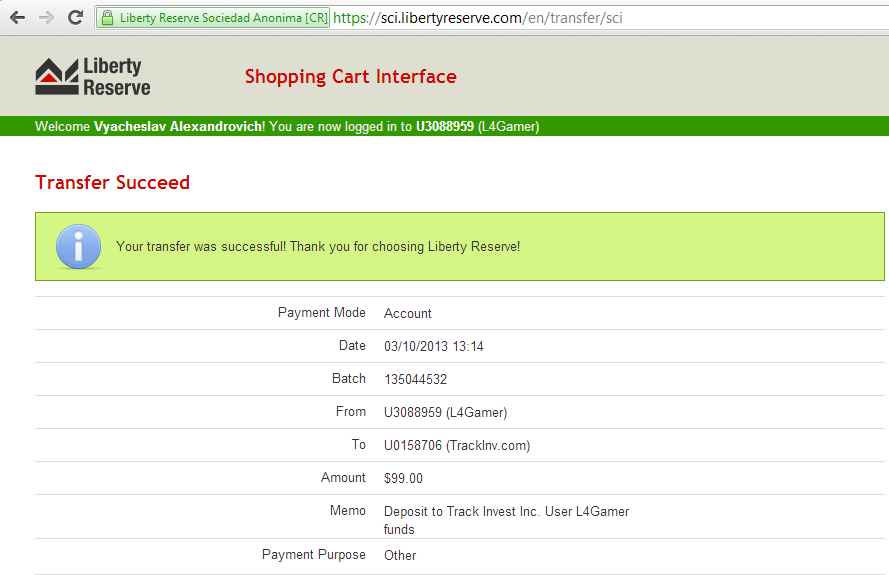Click the browser back arrow

click(x=18, y=18)
